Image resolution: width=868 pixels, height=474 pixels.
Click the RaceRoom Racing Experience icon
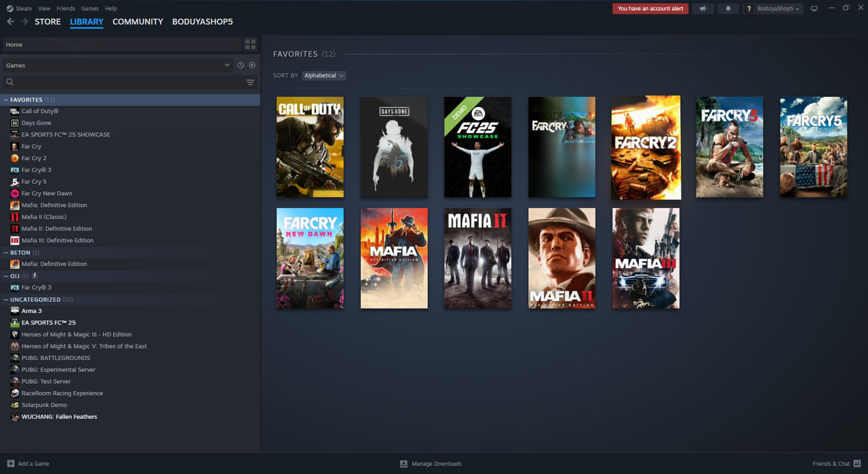coord(15,393)
